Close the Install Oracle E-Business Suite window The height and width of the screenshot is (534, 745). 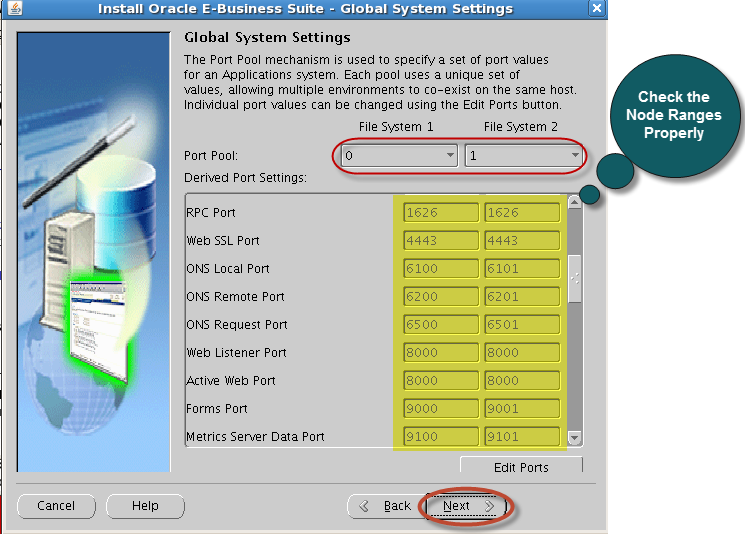click(596, 9)
